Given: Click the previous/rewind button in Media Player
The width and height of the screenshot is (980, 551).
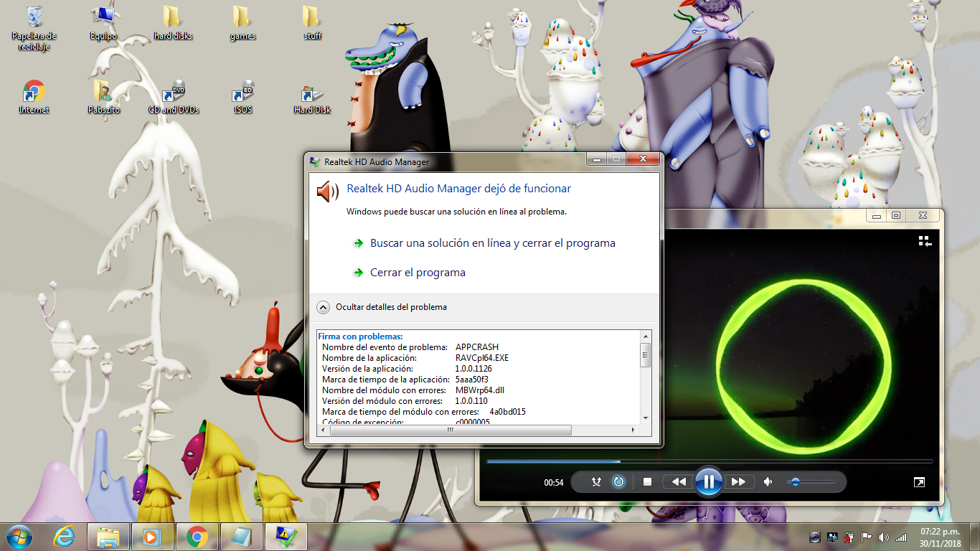Looking at the screenshot, I should 679,482.
